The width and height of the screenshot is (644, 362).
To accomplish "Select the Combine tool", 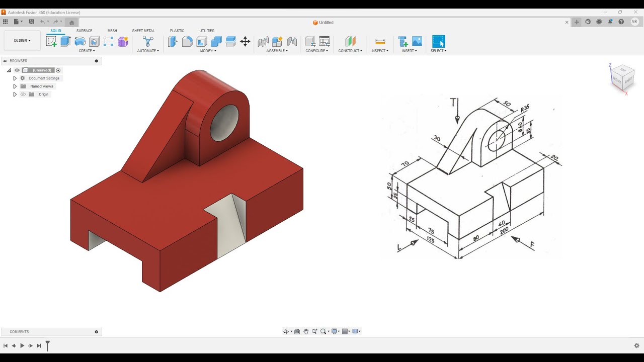I will click(x=216, y=42).
